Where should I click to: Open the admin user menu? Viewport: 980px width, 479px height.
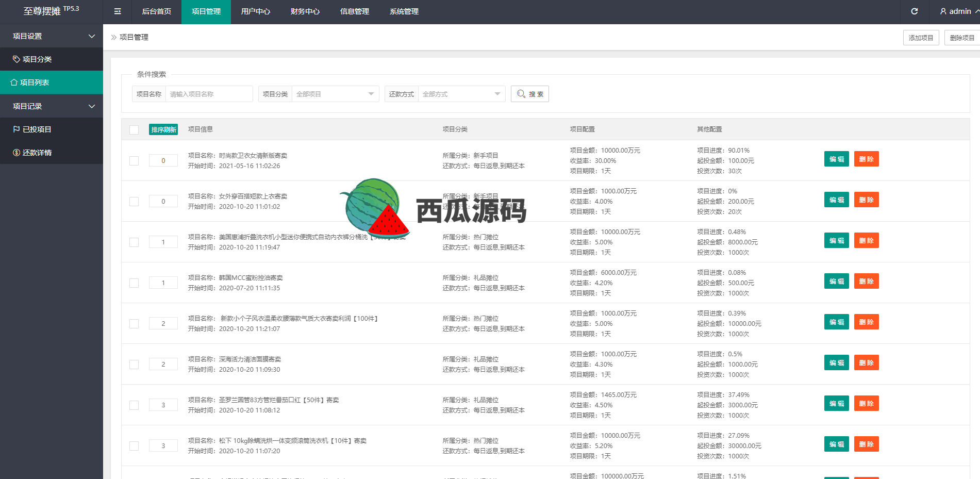pos(959,11)
